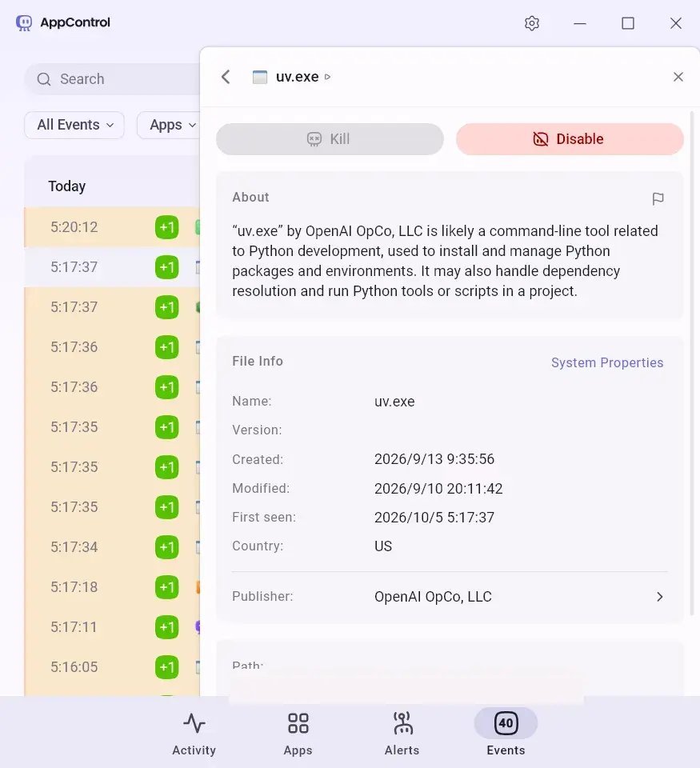Click the +1 badge on 5:20:12 row
The image size is (700, 768).
[x=167, y=227]
